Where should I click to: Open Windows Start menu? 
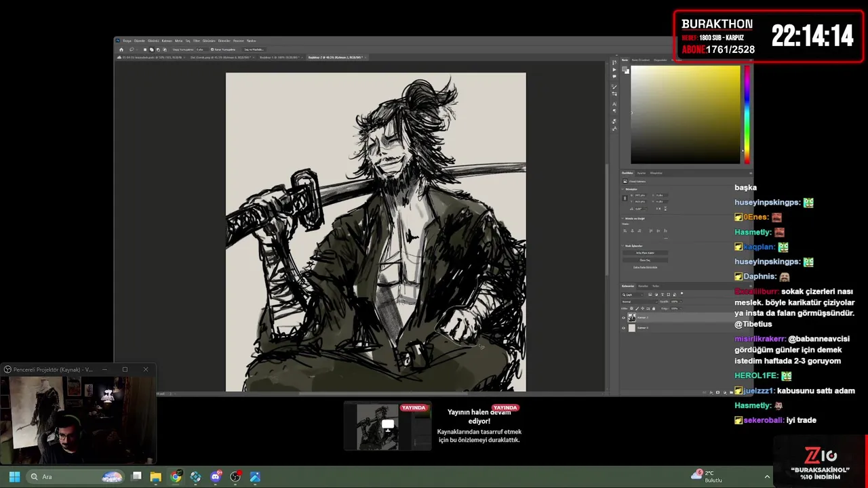(x=14, y=476)
